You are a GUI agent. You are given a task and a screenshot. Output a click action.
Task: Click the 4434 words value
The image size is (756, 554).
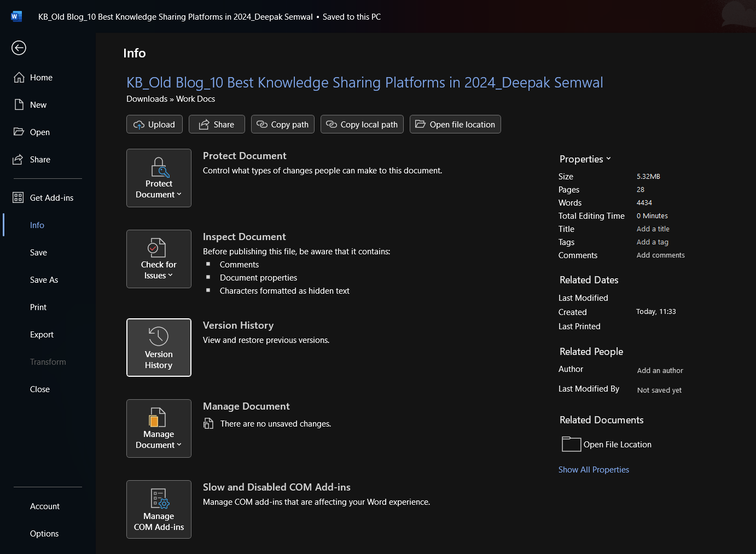click(x=644, y=203)
